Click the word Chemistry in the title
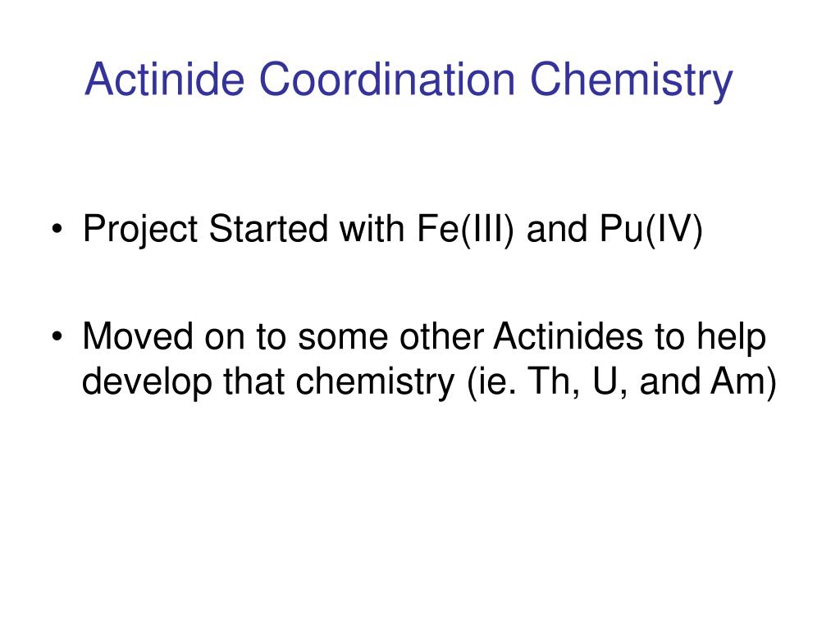This screenshot has width=840, height=630. pyautogui.click(x=631, y=80)
